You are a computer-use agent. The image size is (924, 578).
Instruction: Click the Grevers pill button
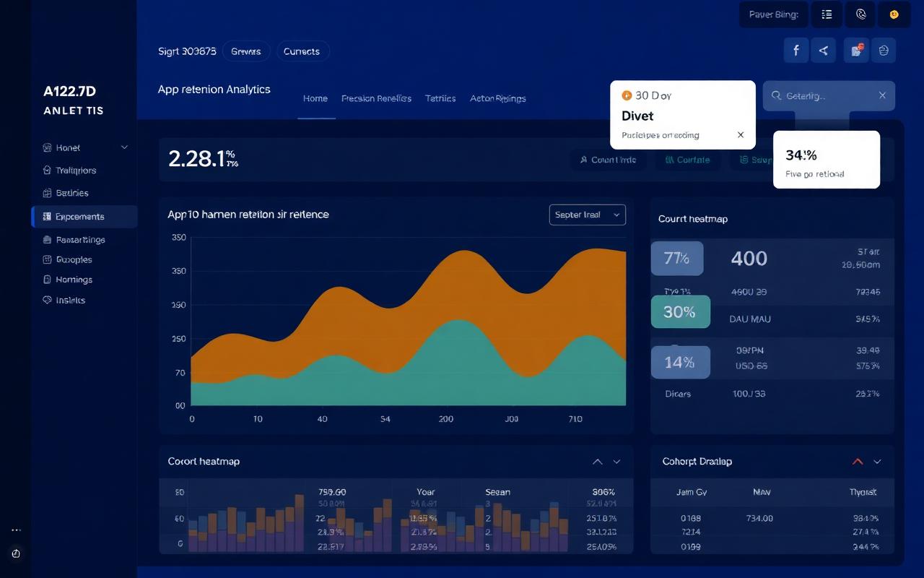pos(246,51)
